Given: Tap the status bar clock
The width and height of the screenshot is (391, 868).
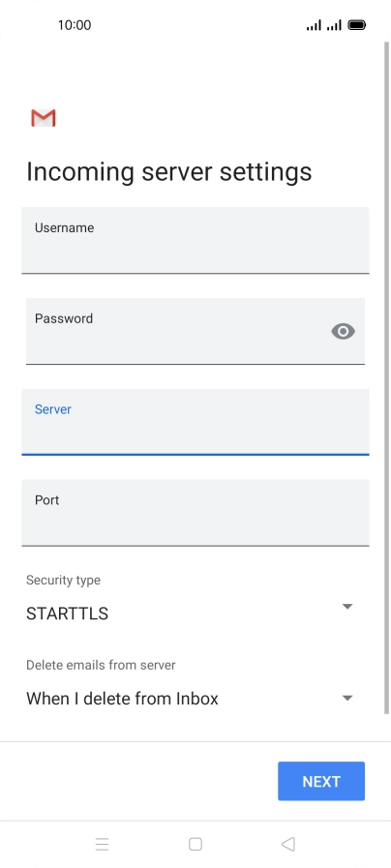Looking at the screenshot, I should click(x=75, y=25).
